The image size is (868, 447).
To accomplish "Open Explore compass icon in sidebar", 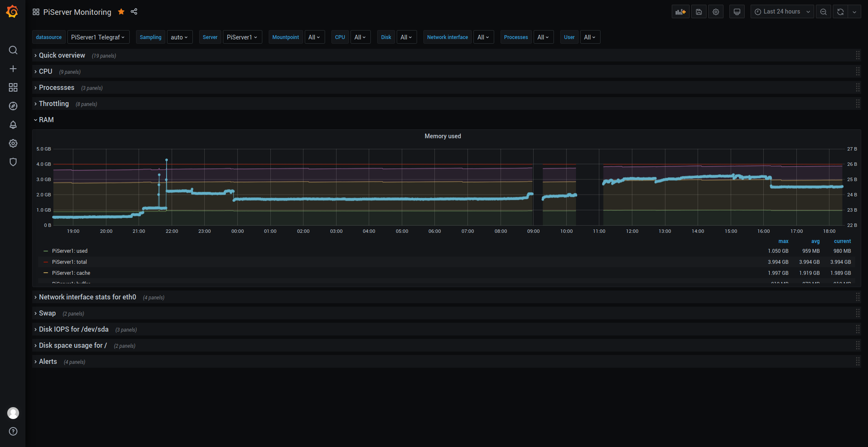I will pyautogui.click(x=13, y=106).
